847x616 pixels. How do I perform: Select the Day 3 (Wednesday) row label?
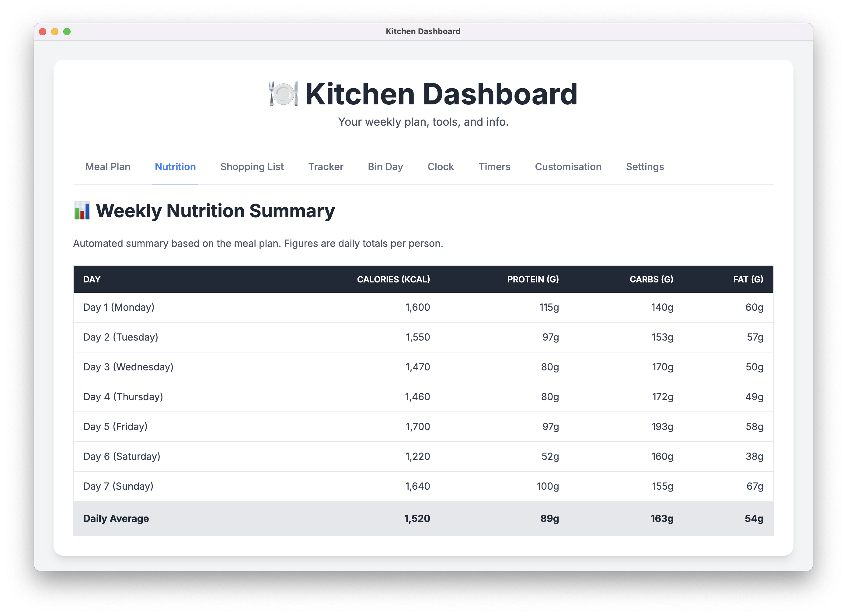[128, 367]
